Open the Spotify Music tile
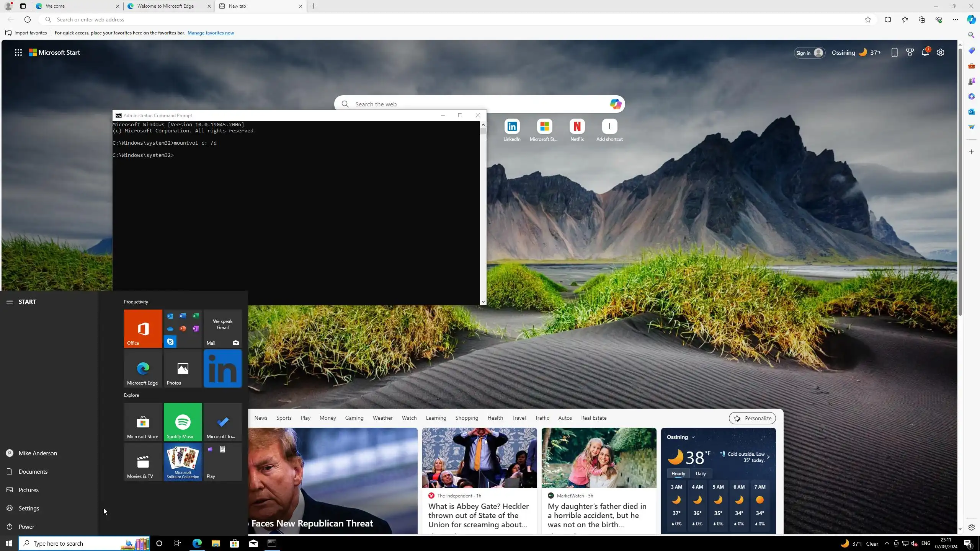The height and width of the screenshot is (551, 980). (183, 422)
